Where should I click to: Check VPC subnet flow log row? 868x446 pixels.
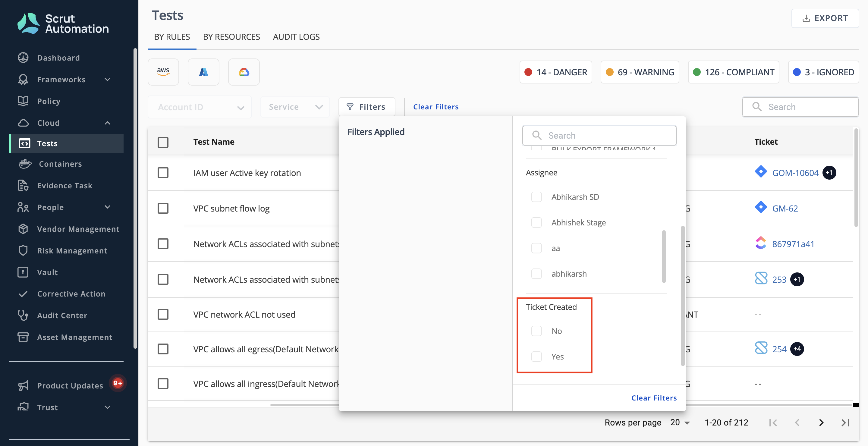click(x=163, y=208)
